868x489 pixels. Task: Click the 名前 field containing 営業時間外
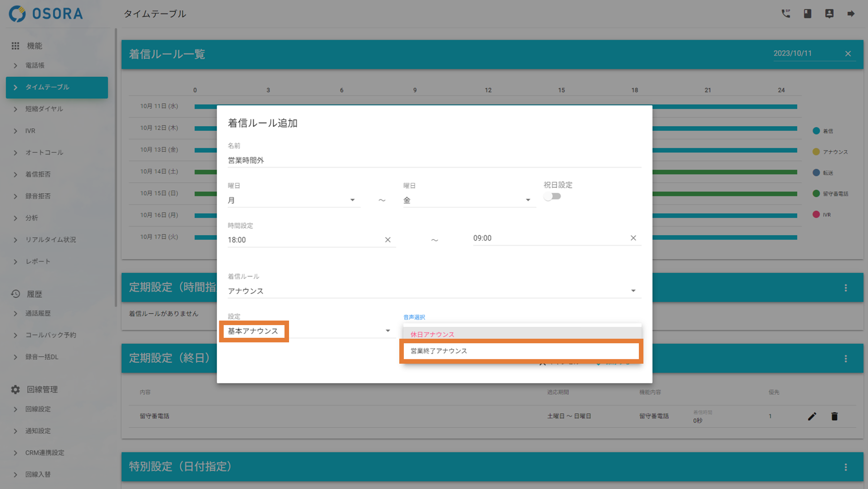pos(434,160)
